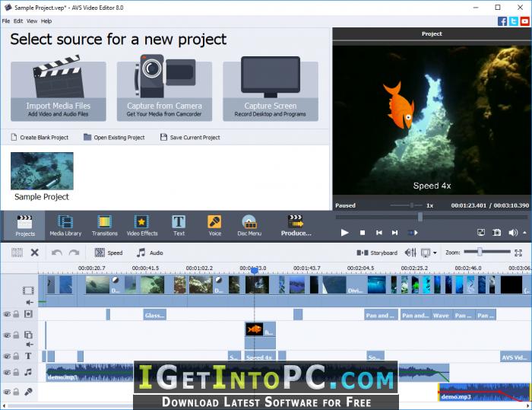
Task: Click the timeline Zoom slider
Action: point(487,252)
